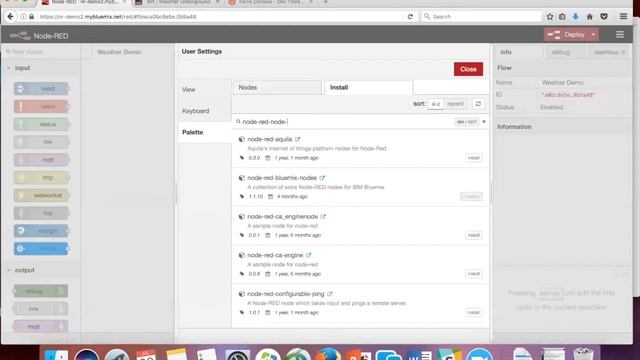Select the http input node
The height and width of the screenshot is (360, 640).
41,178
